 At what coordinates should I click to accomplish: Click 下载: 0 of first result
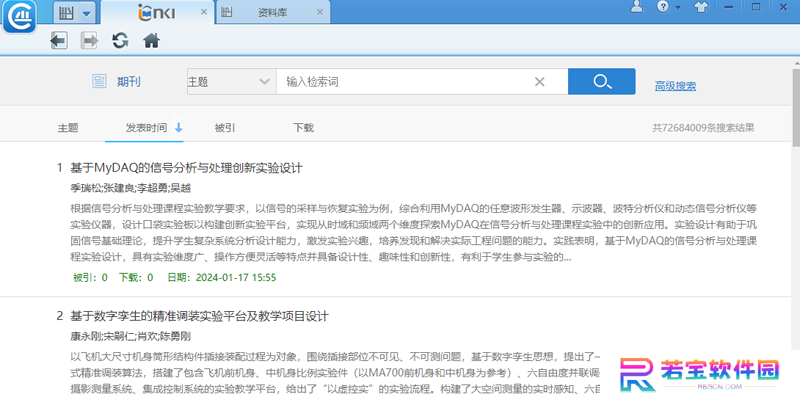coord(136,278)
